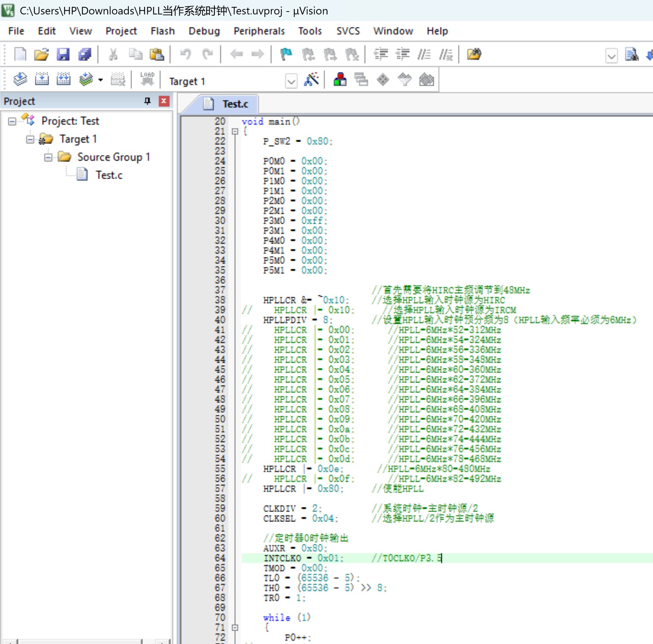Image resolution: width=653 pixels, height=644 pixels.
Task: Click the Build target icon
Action: pos(42,79)
